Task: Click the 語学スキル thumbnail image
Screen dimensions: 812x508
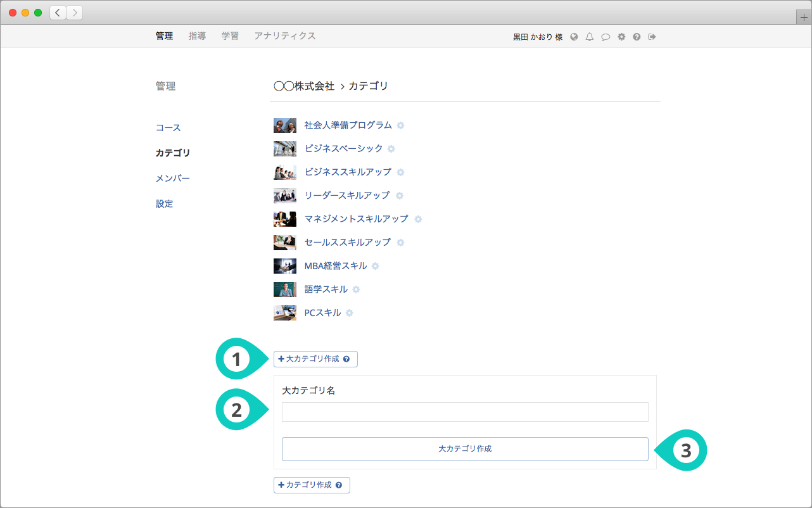Action: point(284,289)
